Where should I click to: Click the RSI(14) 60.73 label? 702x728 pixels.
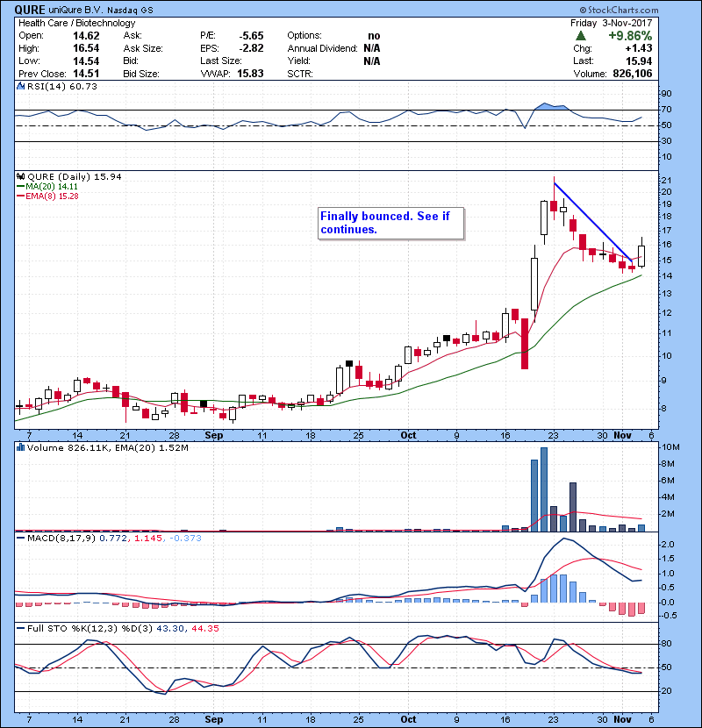61,86
